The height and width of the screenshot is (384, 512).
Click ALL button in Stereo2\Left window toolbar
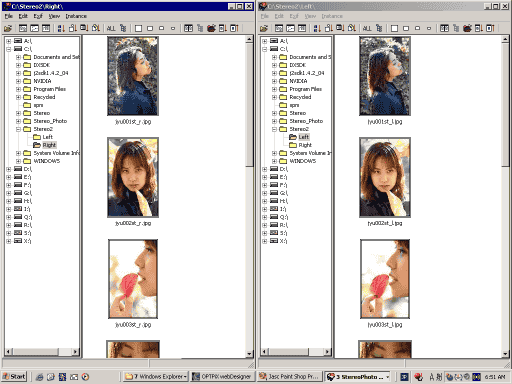pos(367,28)
